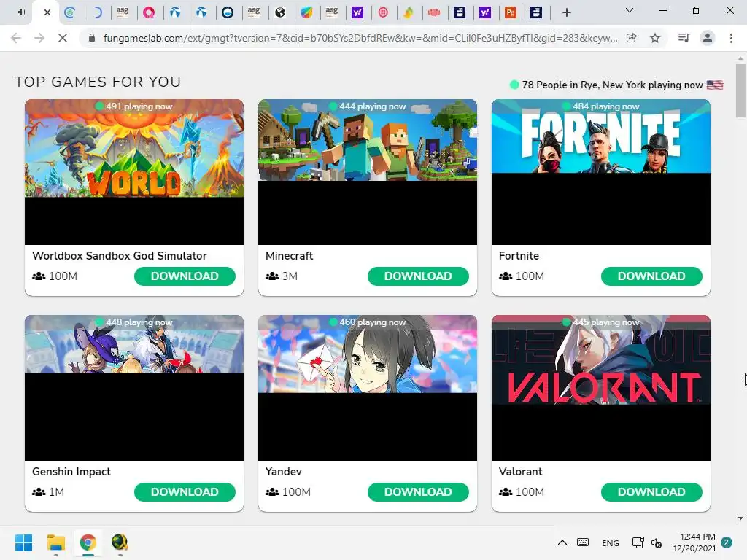Click the 'Valorant' title text
The image size is (747, 560).
click(520, 472)
